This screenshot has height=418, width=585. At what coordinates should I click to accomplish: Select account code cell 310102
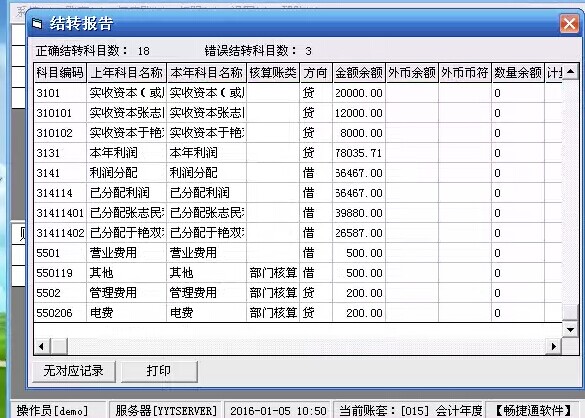pyautogui.click(x=60, y=133)
